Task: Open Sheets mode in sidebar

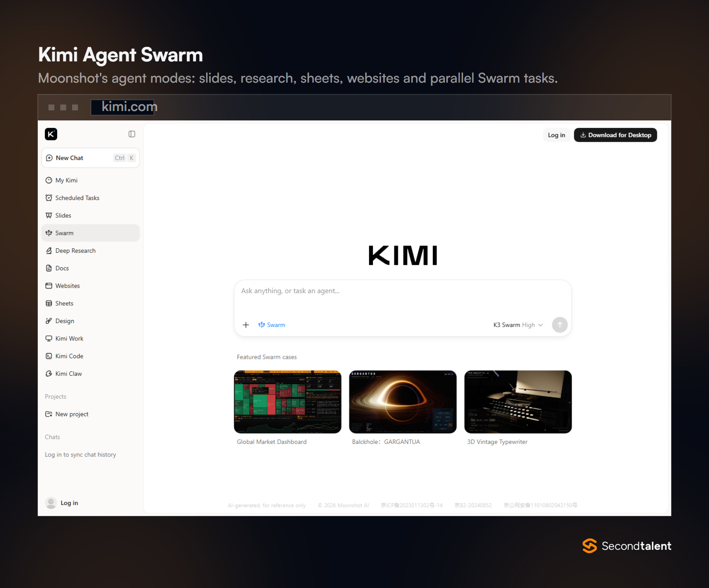Action: (x=91, y=303)
